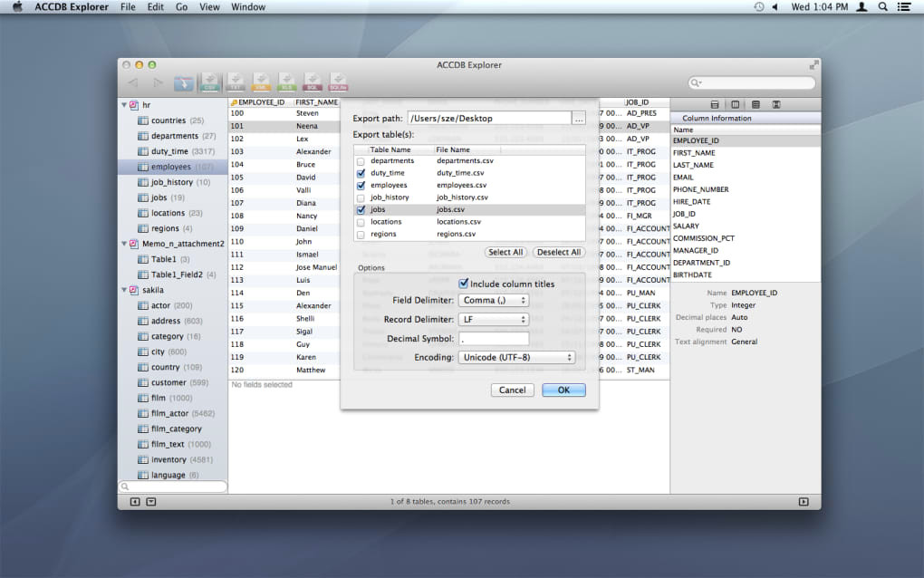Toggle Include column titles checkbox
The height and width of the screenshot is (578, 924).
click(463, 284)
